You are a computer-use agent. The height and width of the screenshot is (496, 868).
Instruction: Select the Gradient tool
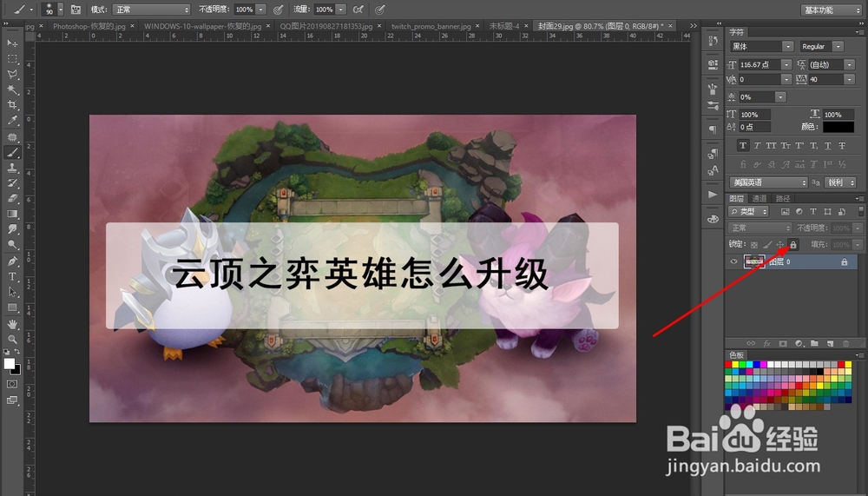12,214
